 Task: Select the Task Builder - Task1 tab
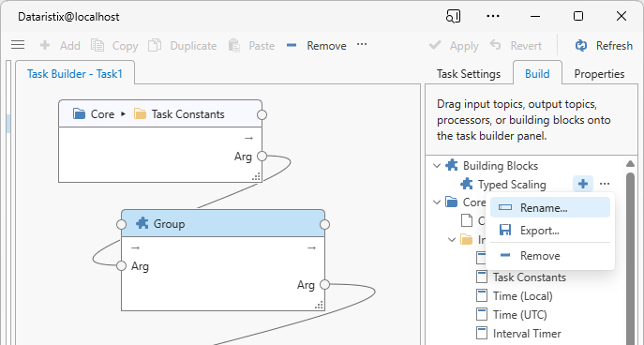(x=75, y=73)
